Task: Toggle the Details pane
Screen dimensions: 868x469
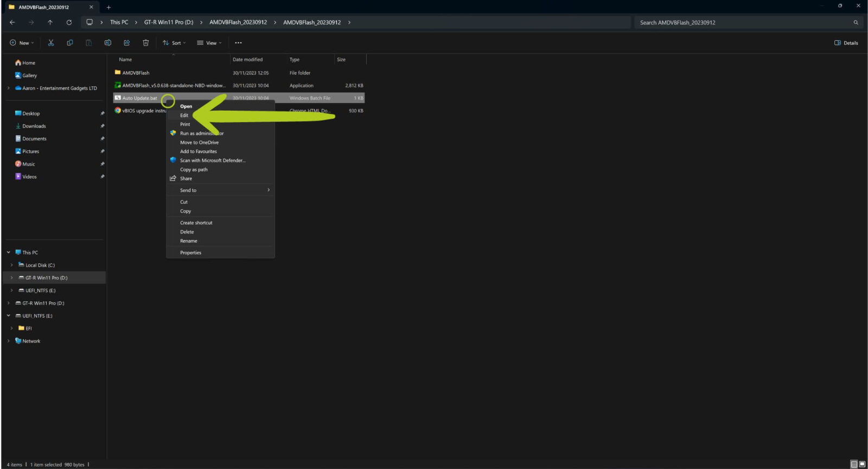Action: point(846,43)
